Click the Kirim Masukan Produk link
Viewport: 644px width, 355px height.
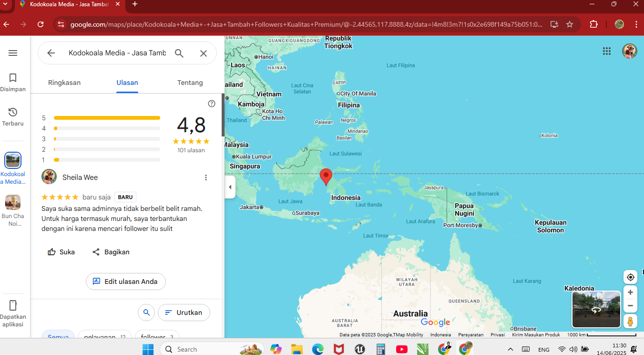pos(536,335)
